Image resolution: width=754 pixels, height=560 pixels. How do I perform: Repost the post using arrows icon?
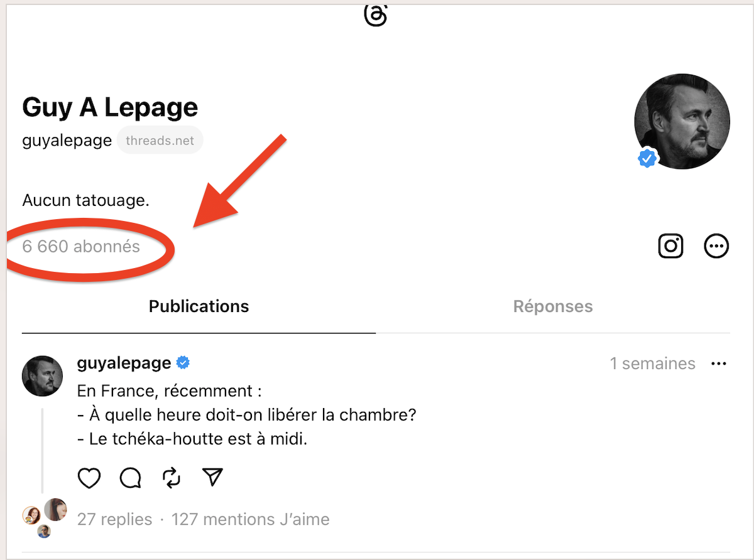[x=172, y=478]
